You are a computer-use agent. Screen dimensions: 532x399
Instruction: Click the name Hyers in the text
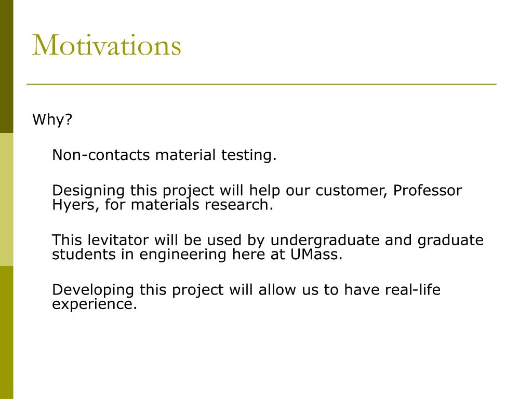point(74,205)
